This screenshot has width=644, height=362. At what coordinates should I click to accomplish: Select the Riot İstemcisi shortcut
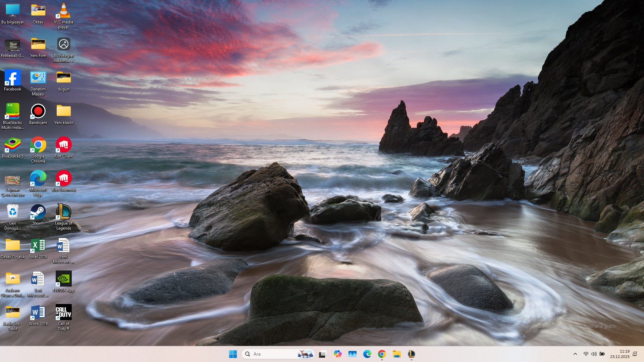tap(63, 182)
